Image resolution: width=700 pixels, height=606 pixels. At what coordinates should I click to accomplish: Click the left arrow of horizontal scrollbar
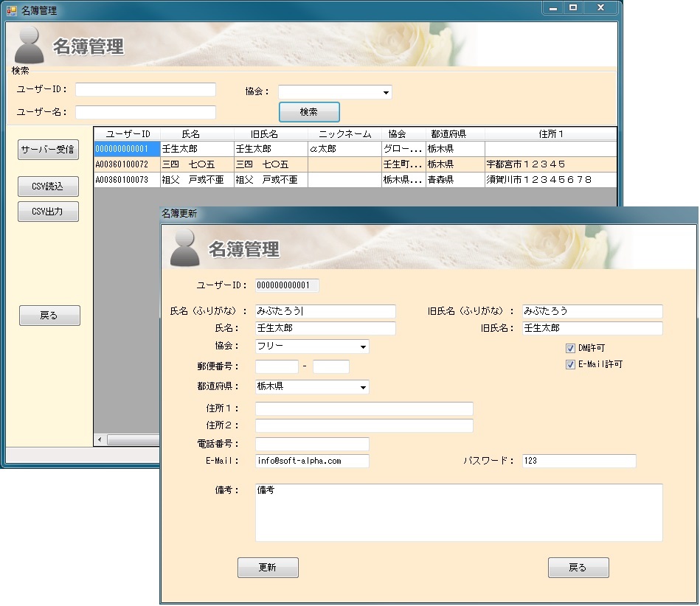click(x=100, y=440)
